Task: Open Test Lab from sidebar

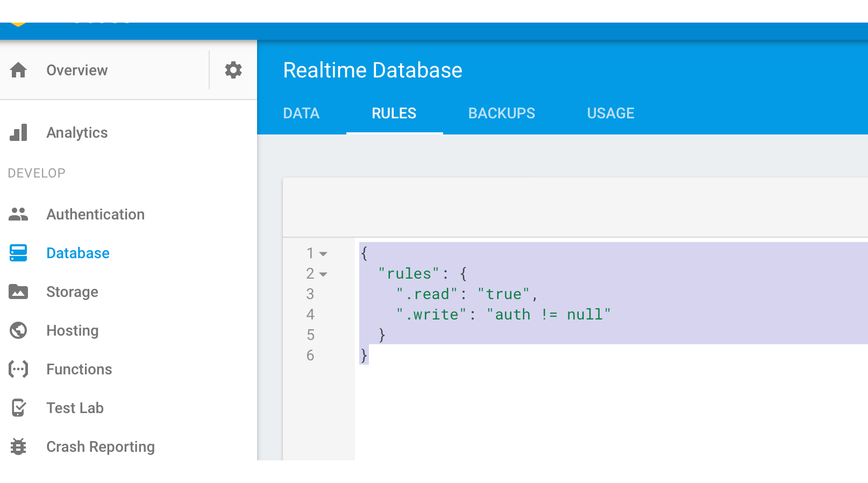Action: point(75,408)
